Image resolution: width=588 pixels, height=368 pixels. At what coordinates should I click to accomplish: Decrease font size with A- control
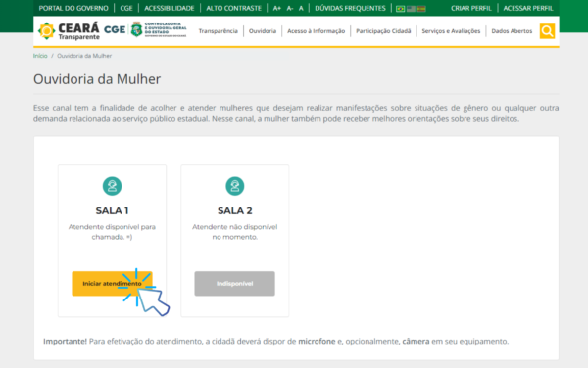[290, 8]
